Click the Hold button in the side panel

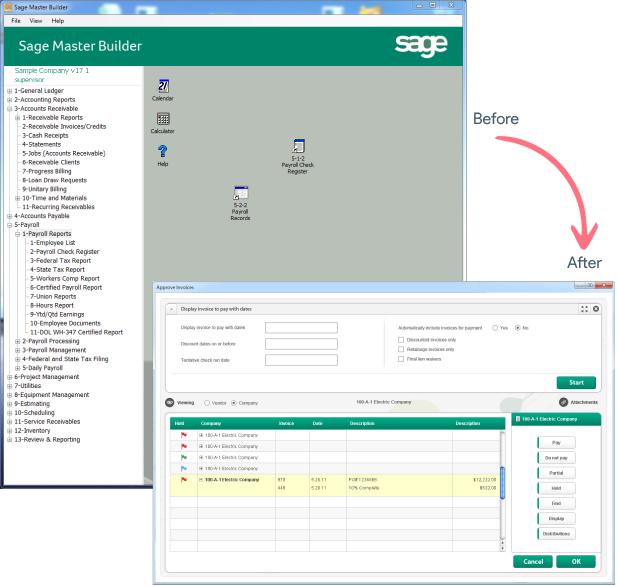click(556, 488)
